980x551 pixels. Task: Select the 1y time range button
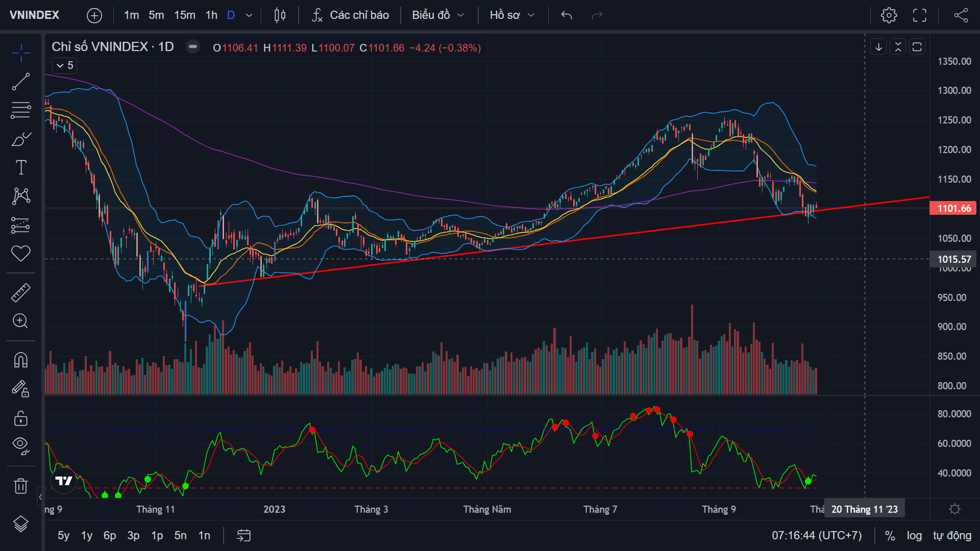(87, 536)
